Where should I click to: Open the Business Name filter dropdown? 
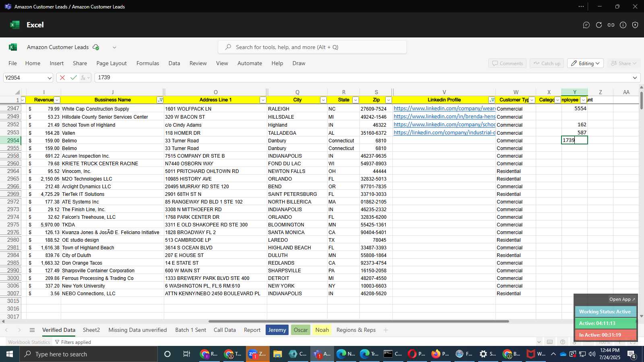pos(160,100)
